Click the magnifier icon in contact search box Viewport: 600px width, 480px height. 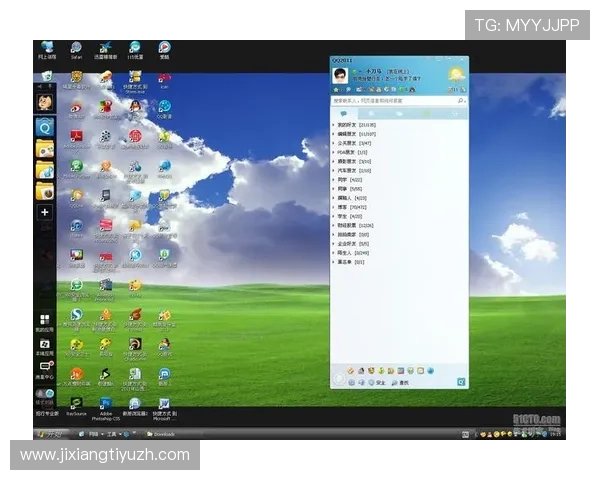click(x=461, y=101)
